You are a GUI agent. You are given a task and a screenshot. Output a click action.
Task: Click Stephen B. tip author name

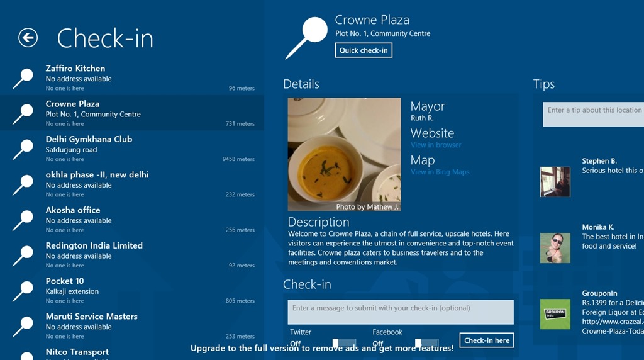599,161
